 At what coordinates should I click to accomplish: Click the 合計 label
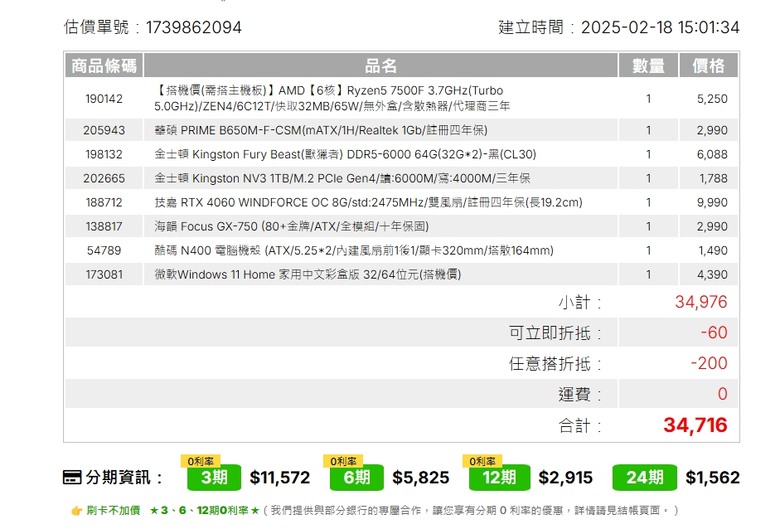(x=580, y=426)
